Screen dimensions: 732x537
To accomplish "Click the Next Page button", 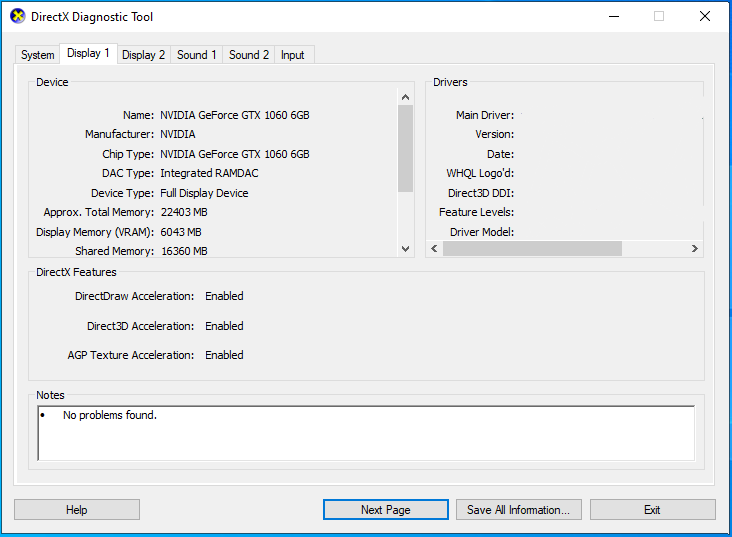I will tap(385, 510).
